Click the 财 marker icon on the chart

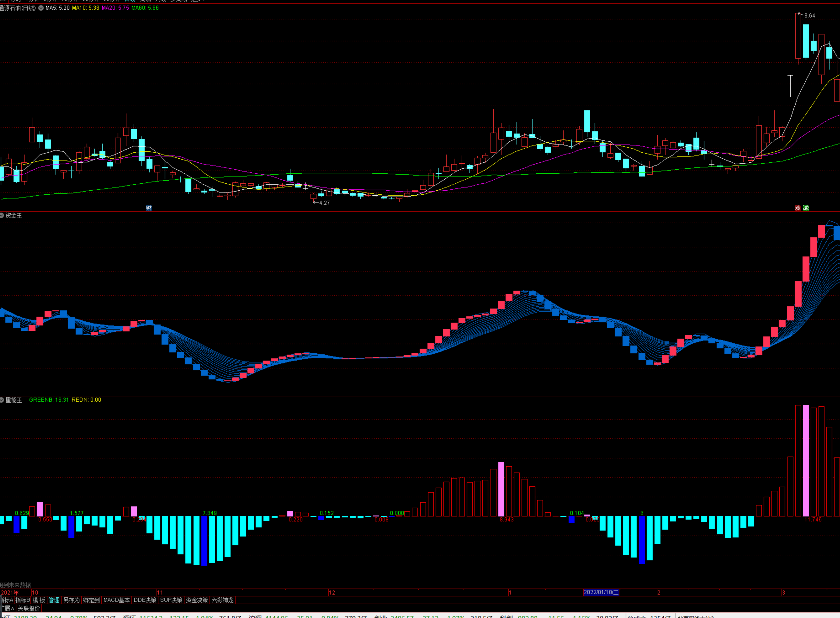pyautogui.click(x=149, y=208)
